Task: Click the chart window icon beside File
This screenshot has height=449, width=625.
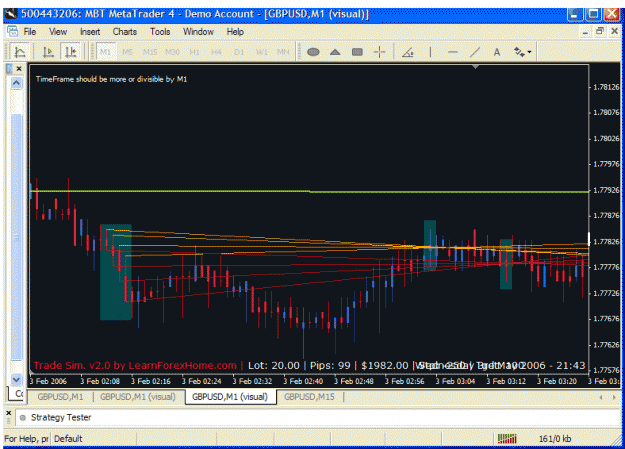Action: [12, 32]
